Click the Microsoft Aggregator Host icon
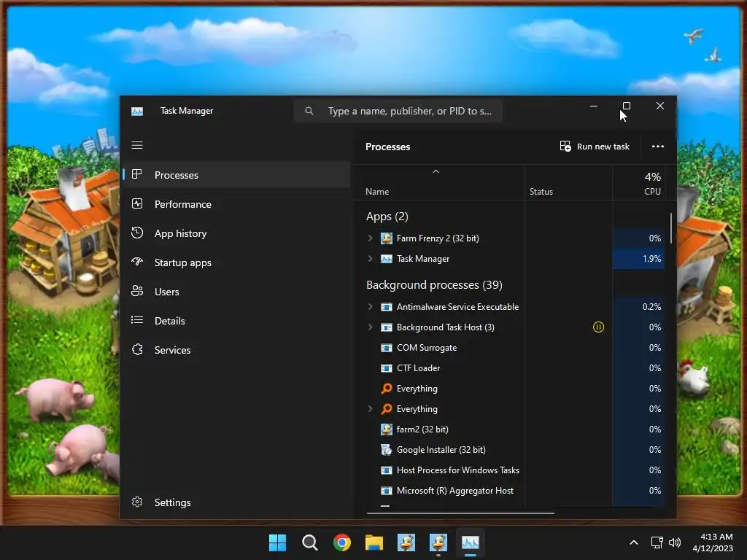The height and width of the screenshot is (560, 747). (387, 491)
